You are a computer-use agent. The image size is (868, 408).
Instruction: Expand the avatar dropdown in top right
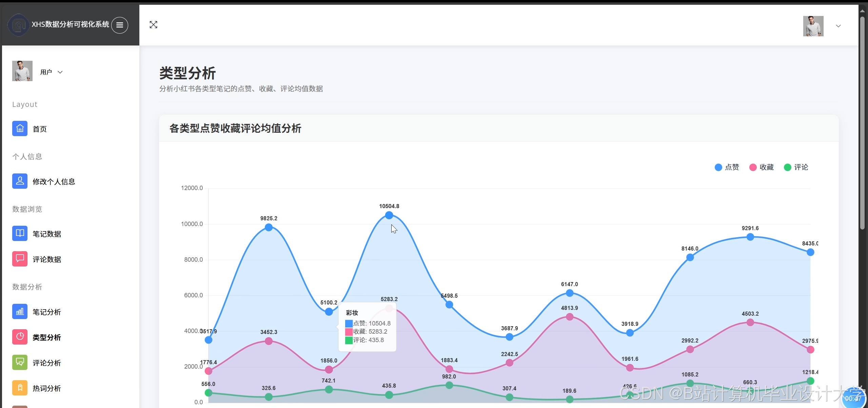838,26
